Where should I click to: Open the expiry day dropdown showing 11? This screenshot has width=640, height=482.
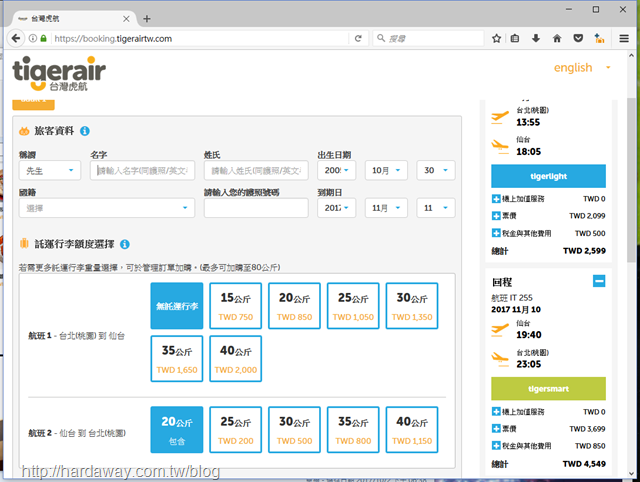436,208
